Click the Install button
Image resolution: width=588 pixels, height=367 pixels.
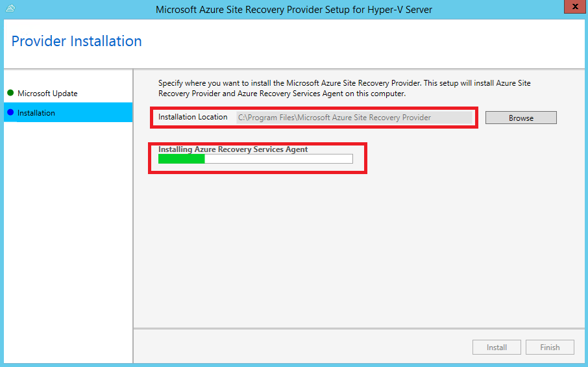496,347
